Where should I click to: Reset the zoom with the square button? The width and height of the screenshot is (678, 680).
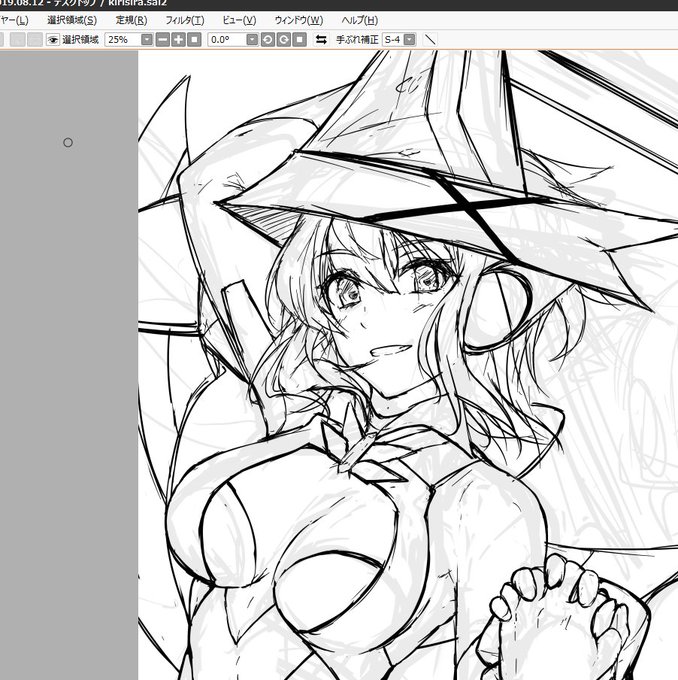click(x=194, y=40)
